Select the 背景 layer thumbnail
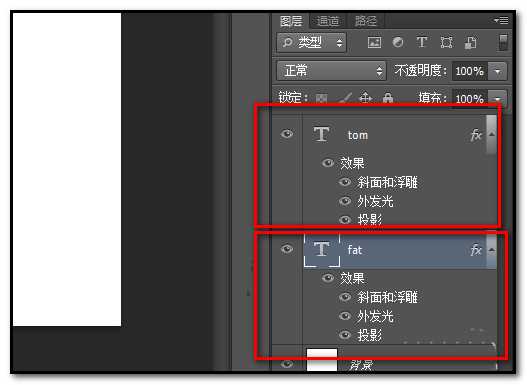 tap(322, 360)
